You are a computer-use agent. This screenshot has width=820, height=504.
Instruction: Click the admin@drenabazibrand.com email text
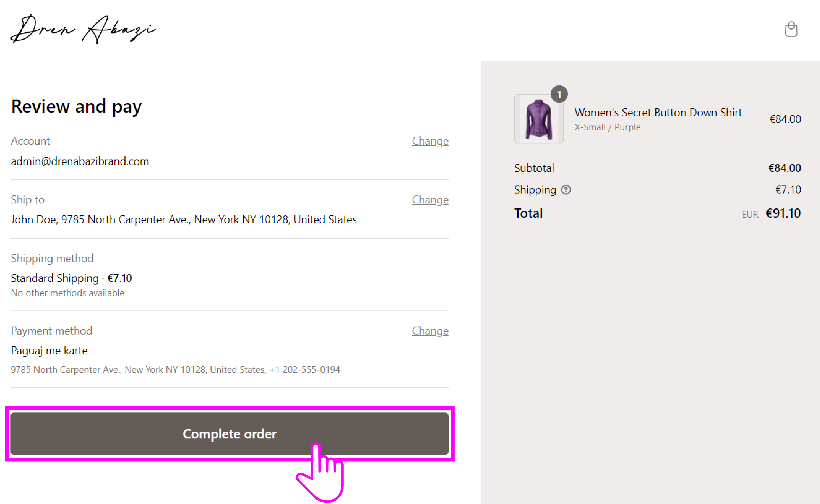[x=80, y=161]
